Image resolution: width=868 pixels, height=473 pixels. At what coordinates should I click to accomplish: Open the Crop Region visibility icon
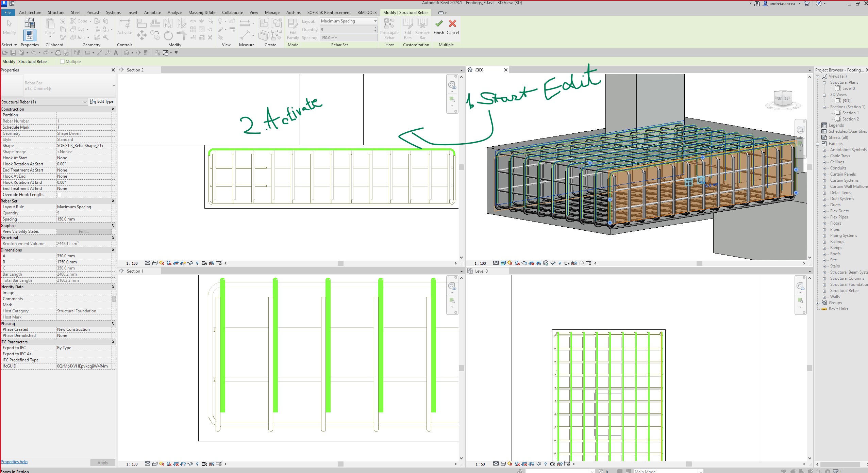[x=183, y=263]
